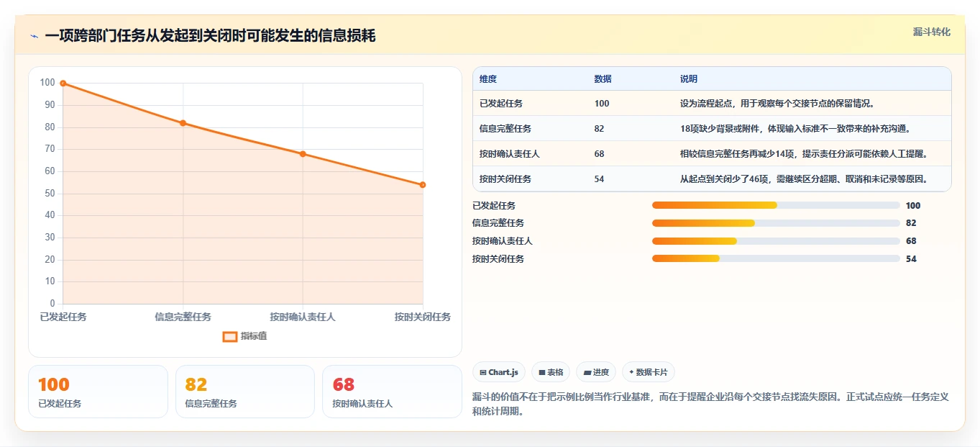Click the x-axis label 已发起任务
Viewport: 980px width, 447px height.
click(63, 317)
